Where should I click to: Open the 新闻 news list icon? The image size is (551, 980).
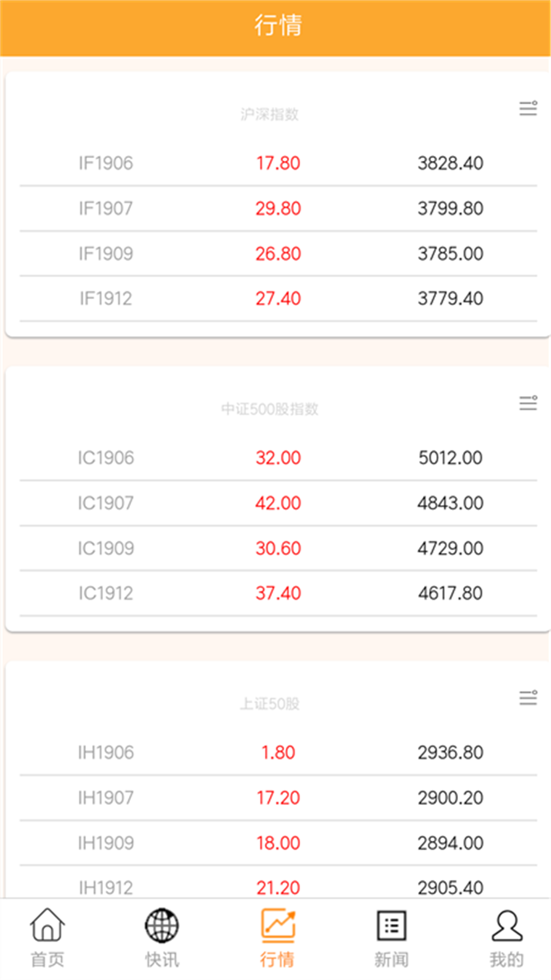[391, 926]
